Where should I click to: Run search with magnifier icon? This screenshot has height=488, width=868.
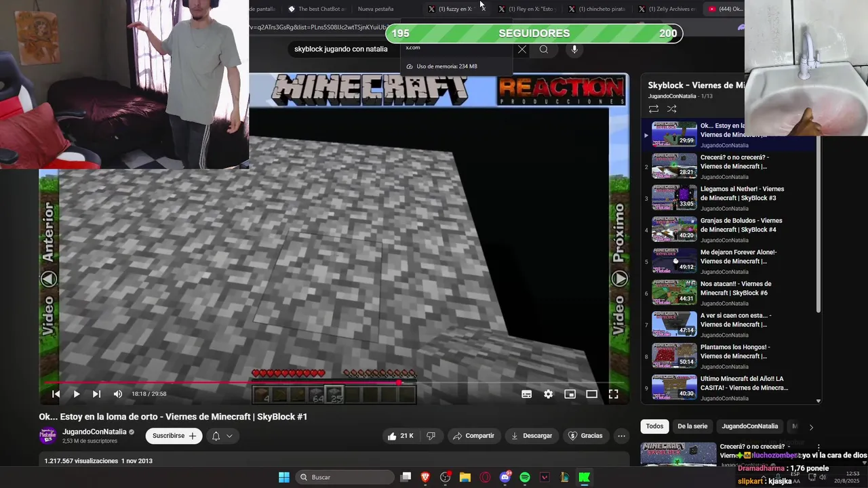(x=543, y=49)
